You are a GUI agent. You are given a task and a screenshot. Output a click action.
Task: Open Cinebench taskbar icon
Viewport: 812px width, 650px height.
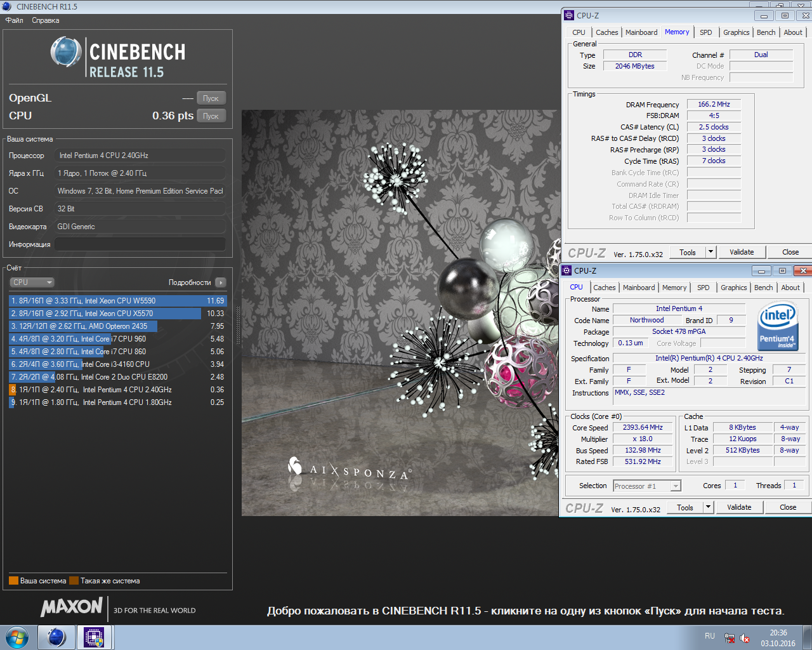[x=56, y=637]
